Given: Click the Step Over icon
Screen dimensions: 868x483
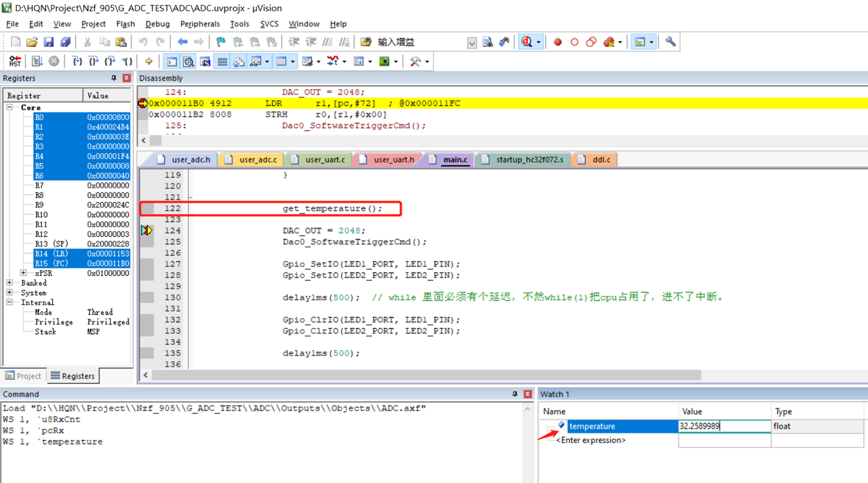Looking at the screenshot, I should [x=93, y=61].
